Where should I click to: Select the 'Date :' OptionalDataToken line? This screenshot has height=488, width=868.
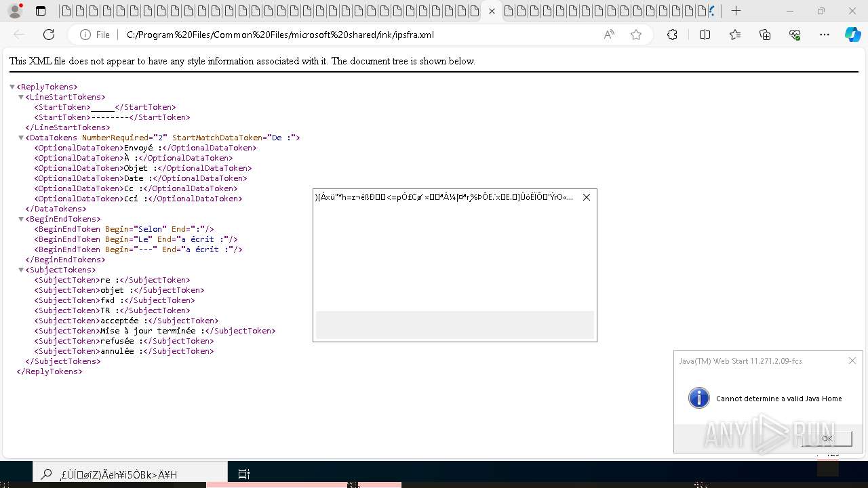[x=140, y=178]
